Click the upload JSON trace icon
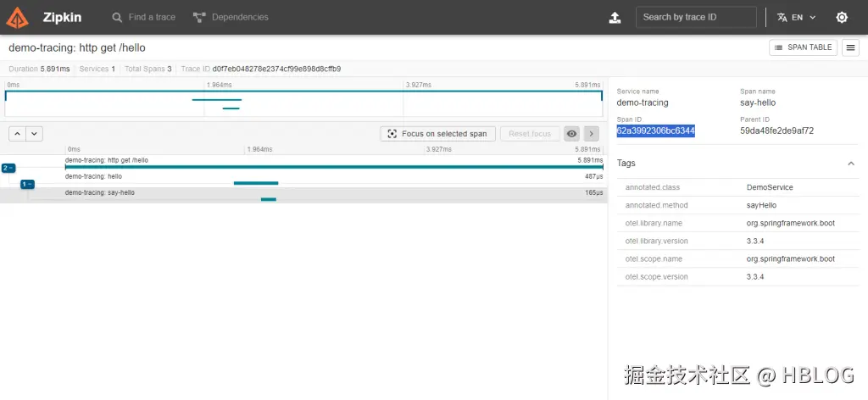This screenshot has height=400, width=868. 615,18
